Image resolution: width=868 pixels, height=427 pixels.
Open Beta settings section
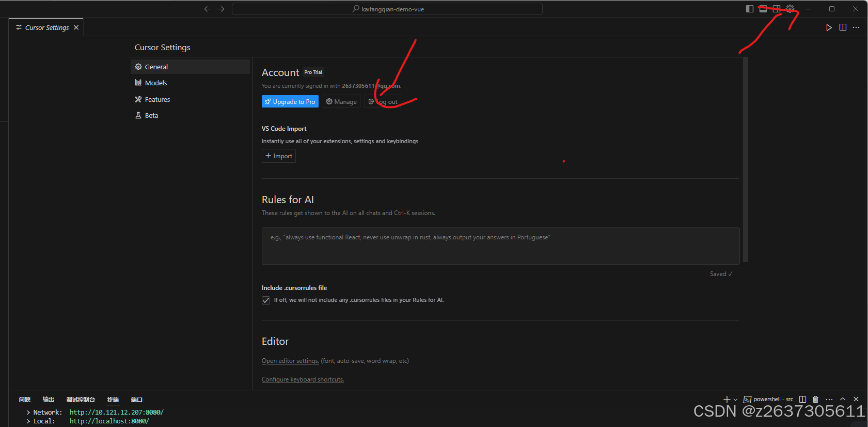[190, 115]
